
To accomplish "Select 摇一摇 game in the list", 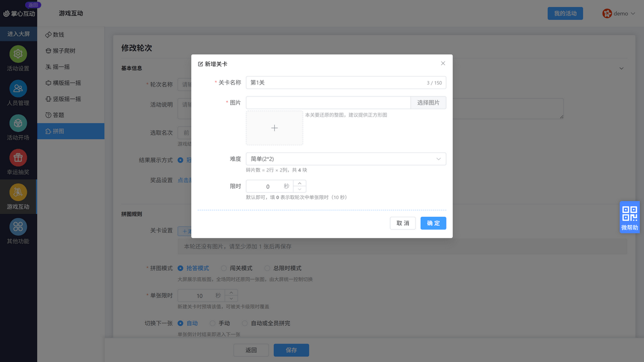I will [71, 67].
